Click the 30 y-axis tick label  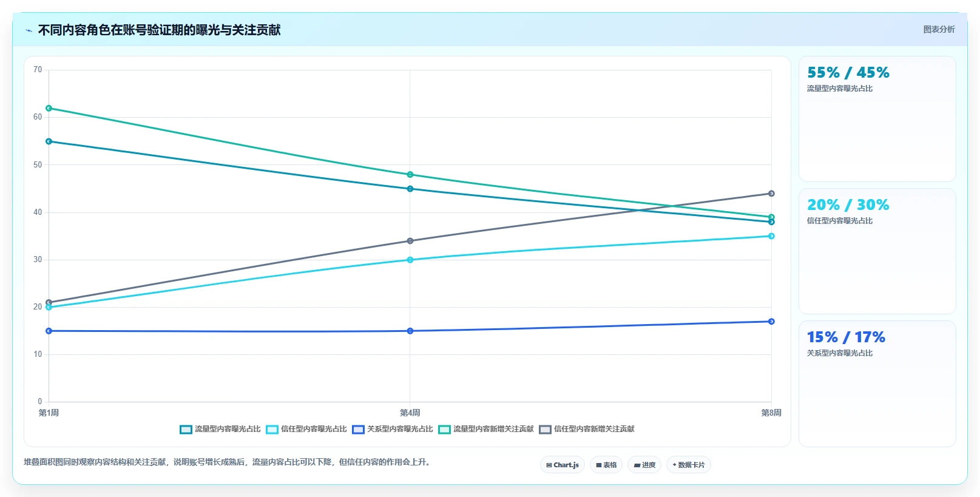tap(38, 260)
